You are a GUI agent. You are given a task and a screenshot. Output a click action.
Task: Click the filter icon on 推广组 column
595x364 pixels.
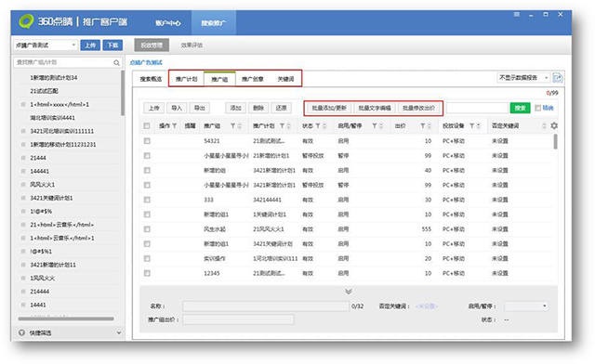(x=233, y=126)
